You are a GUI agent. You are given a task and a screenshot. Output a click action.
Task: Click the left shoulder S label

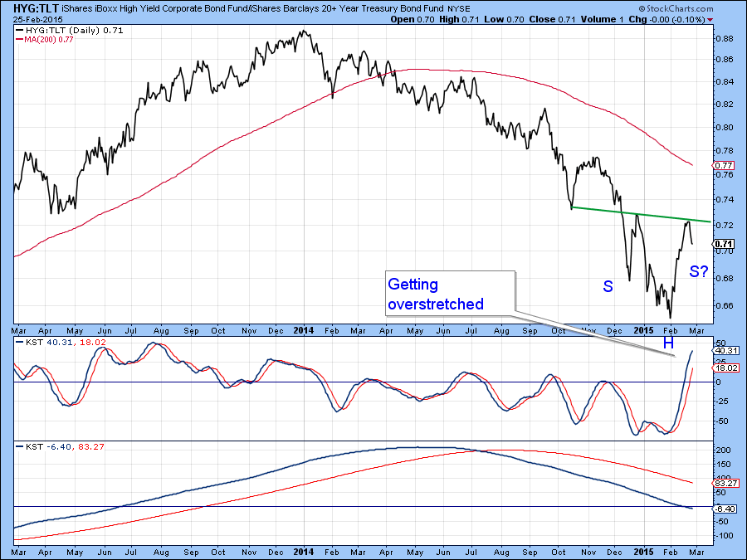(x=608, y=286)
